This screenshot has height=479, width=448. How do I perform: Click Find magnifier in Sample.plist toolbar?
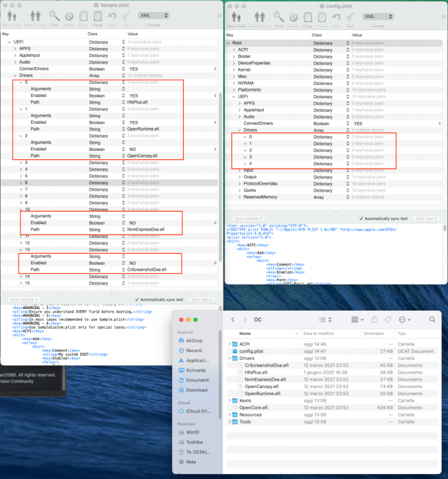point(55,16)
